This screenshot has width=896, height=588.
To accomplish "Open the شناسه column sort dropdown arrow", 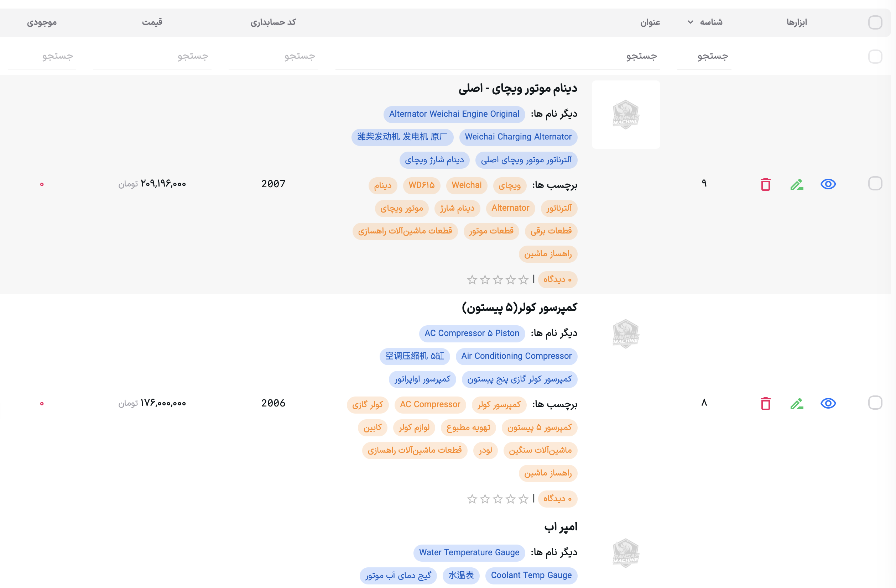I will coord(690,22).
